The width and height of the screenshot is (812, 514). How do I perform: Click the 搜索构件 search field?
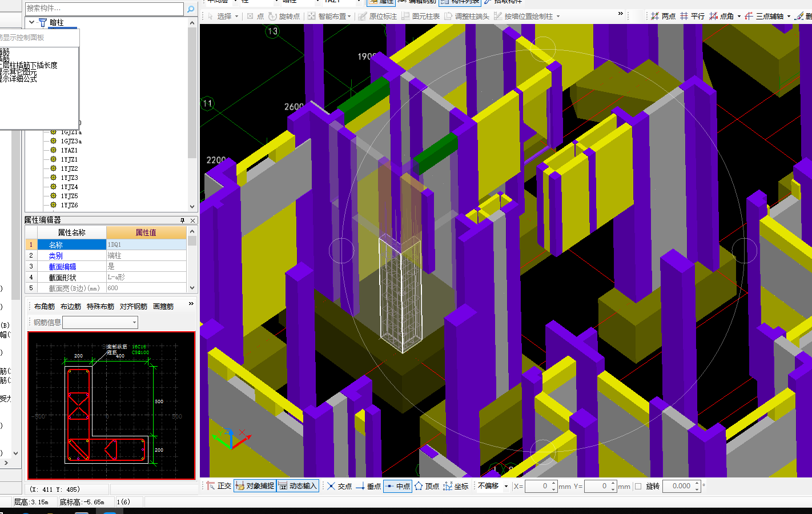104,9
